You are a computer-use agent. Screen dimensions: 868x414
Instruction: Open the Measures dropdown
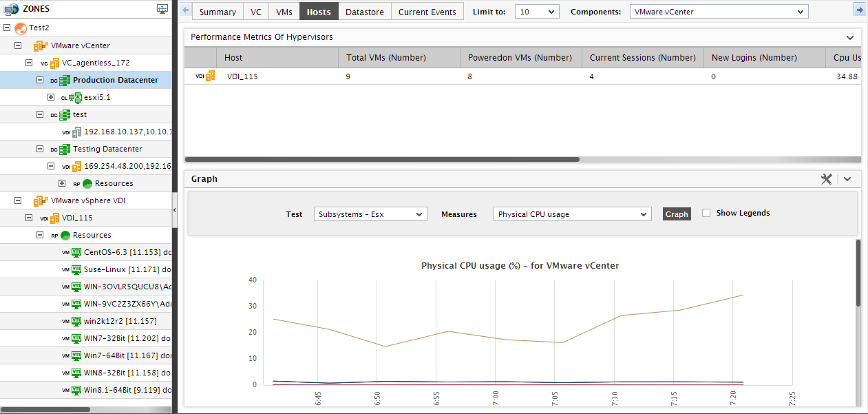coord(572,214)
